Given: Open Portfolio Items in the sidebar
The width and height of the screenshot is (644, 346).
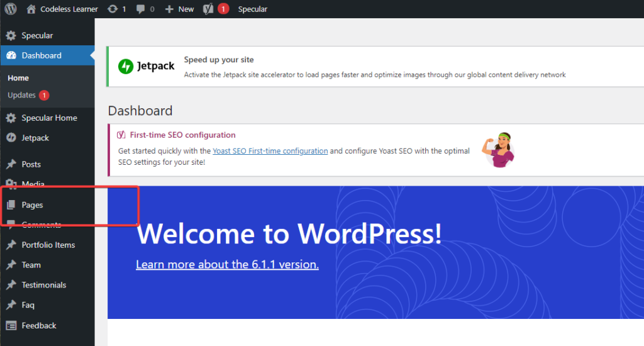Looking at the screenshot, I should (47, 245).
